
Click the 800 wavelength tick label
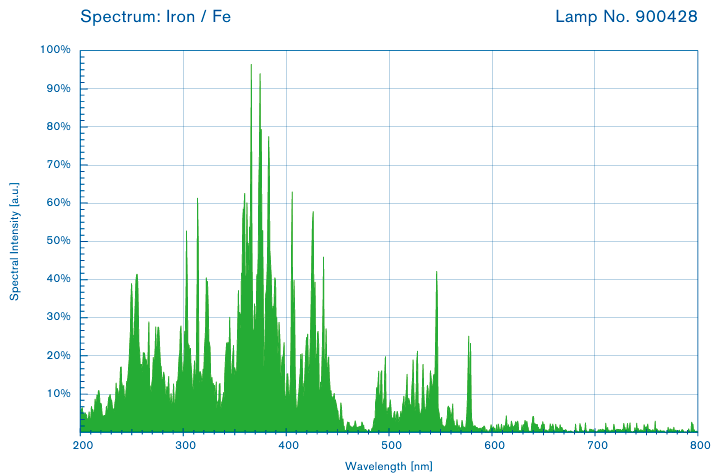coord(699,445)
